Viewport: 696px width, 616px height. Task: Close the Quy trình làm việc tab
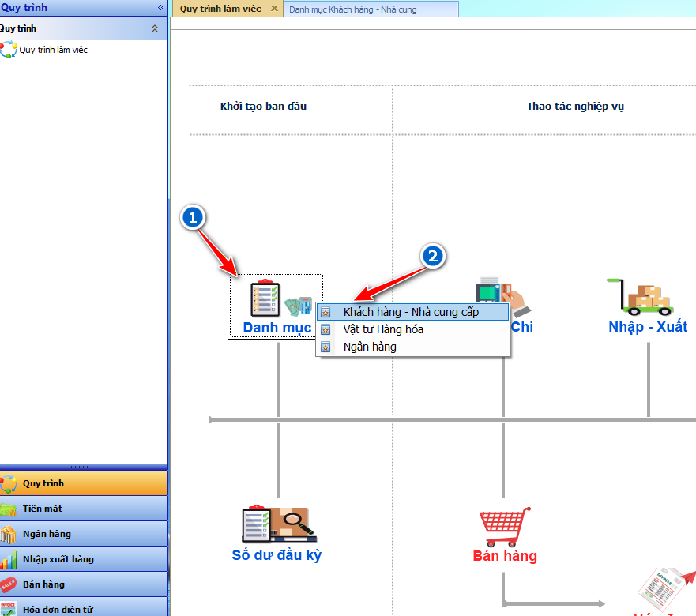[x=274, y=9]
